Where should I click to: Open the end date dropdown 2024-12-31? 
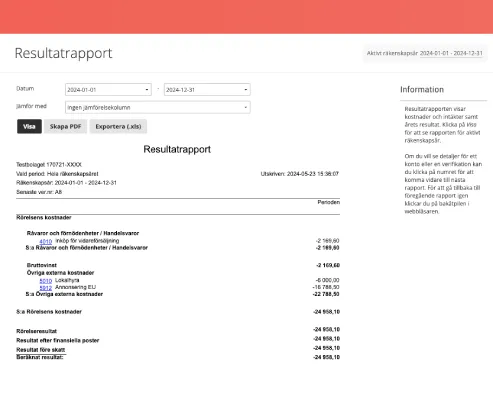[x=207, y=90]
